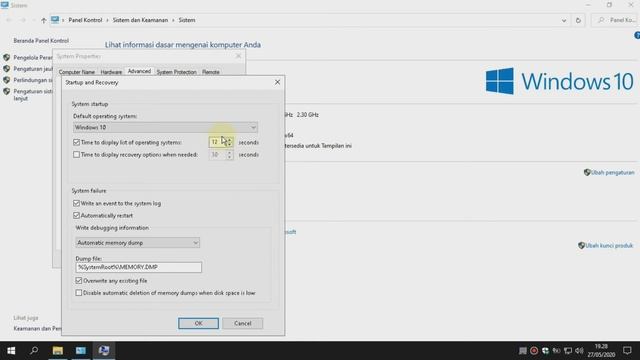Click the Dump file path field
Viewport: 640px width, 360px height.
click(x=138, y=267)
